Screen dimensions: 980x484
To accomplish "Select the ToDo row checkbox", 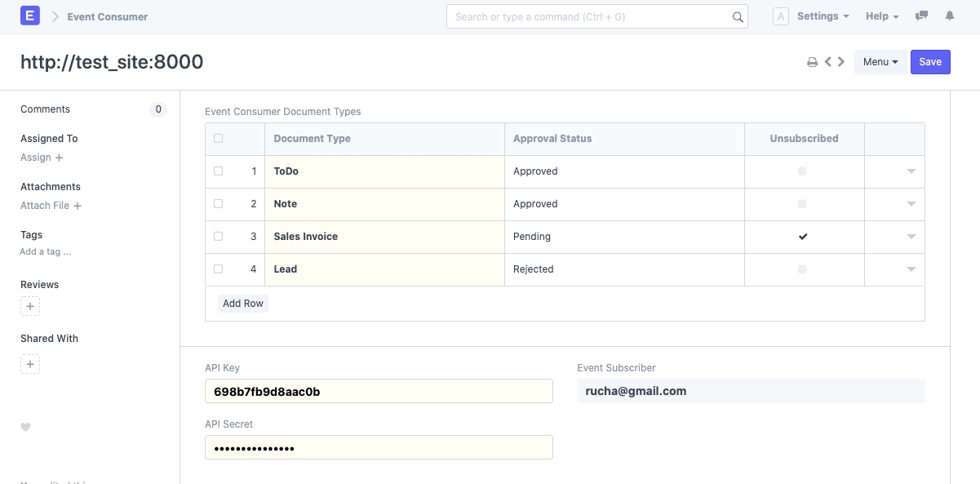I will coord(218,171).
